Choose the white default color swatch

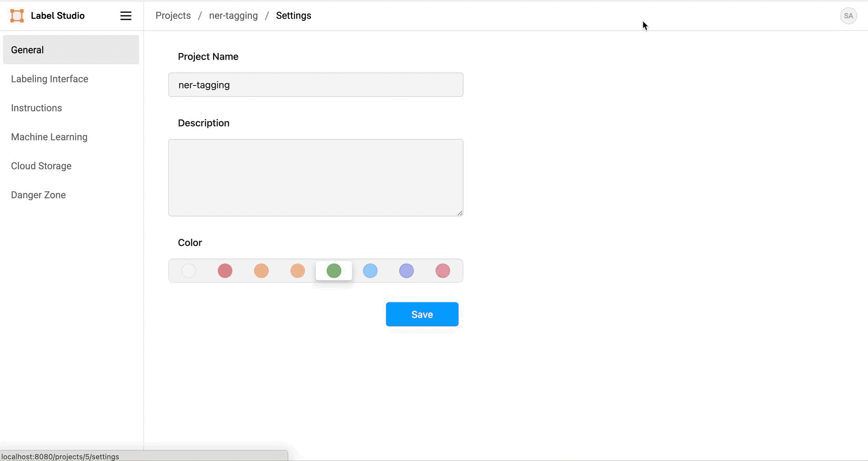click(189, 271)
